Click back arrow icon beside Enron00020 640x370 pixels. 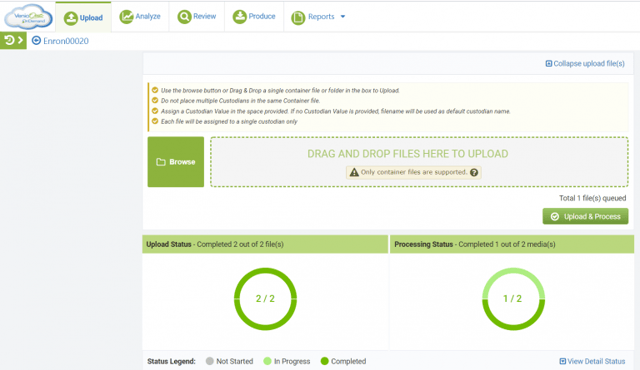(x=36, y=40)
